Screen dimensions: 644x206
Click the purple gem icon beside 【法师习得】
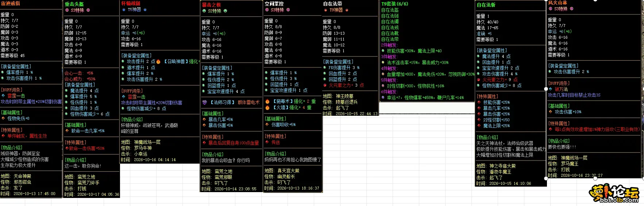coord(205,102)
